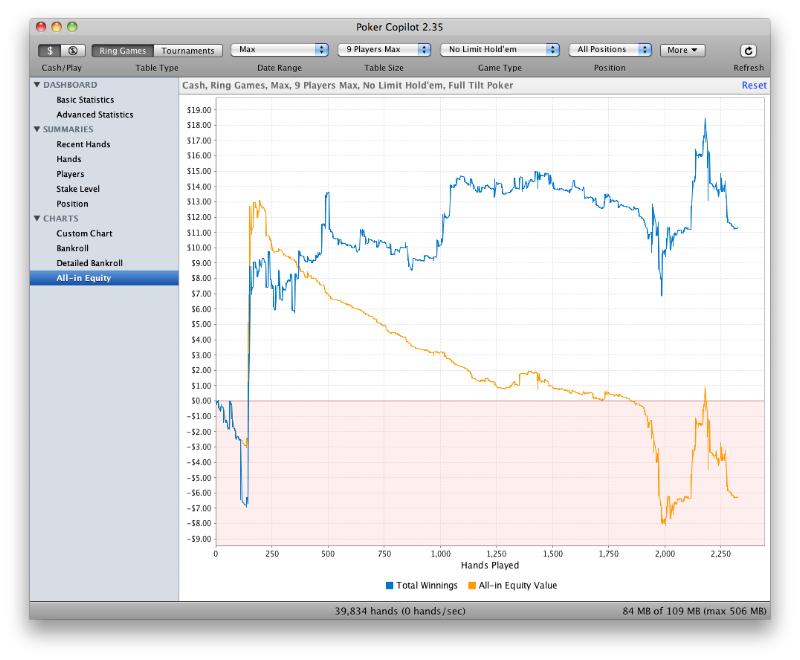
Task: Open the Date Range Max dropdown
Action: click(x=280, y=49)
